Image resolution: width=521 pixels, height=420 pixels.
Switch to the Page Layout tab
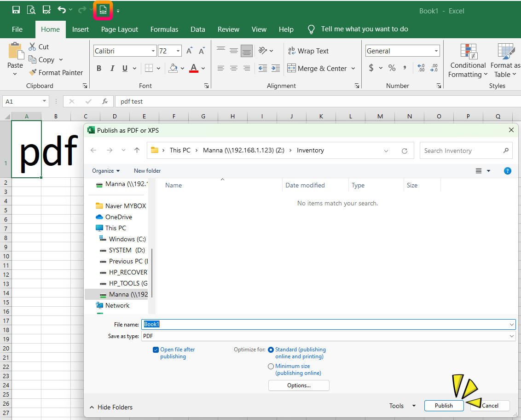point(119,29)
